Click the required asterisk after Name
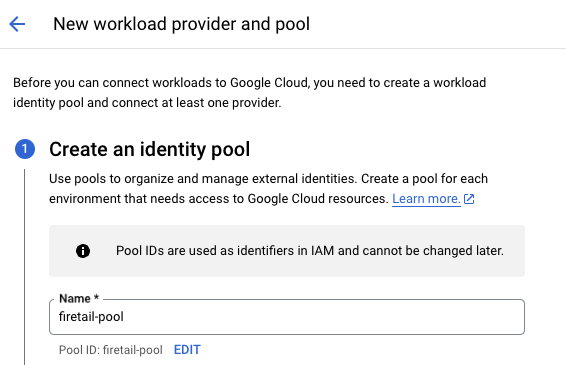 tap(96, 297)
